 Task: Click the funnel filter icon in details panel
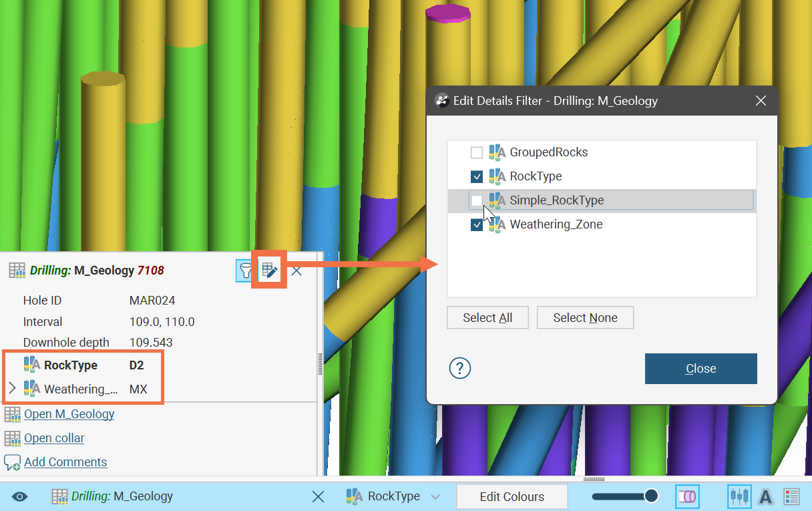click(x=246, y=271)
